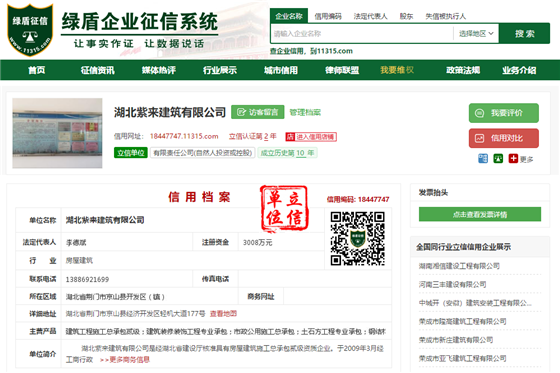This screenshot has height=373, width=560.
Task: Select the 失信被执行人 search tab
Action: (446, 16)
